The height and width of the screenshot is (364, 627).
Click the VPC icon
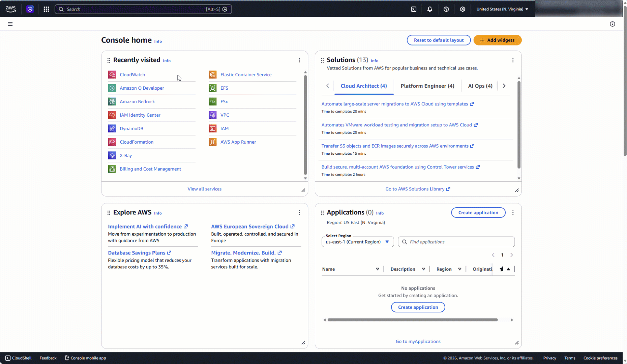click(212, 115)
